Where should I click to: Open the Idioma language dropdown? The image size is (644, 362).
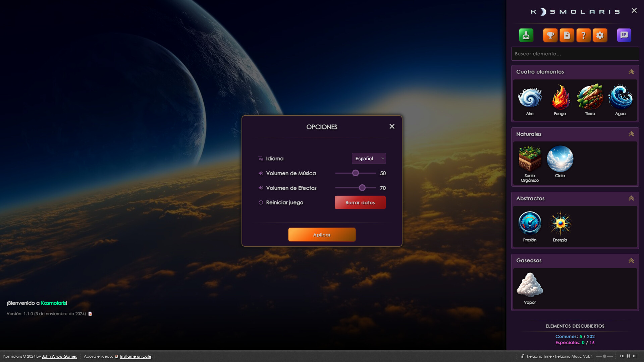click(x=369, y=159)
